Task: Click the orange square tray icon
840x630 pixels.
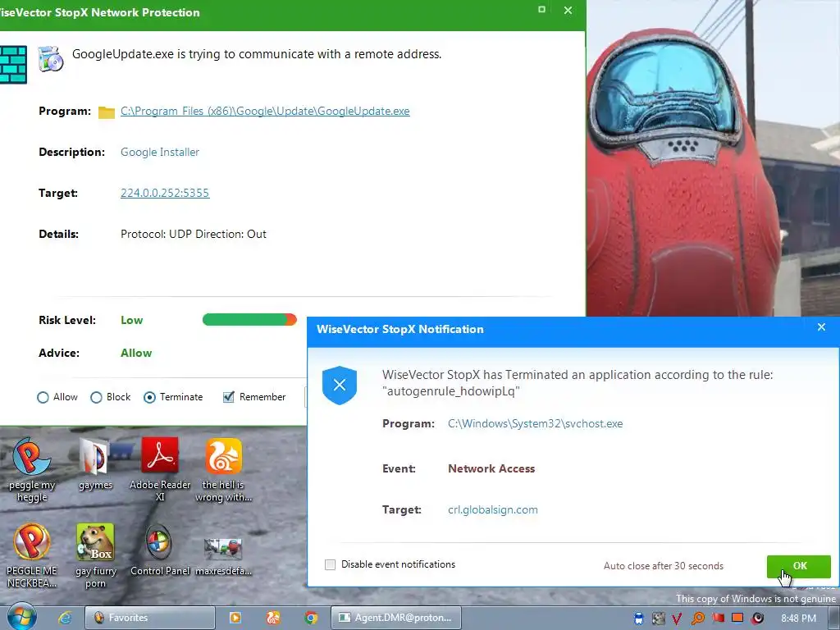Action: [x=737, y=618]
